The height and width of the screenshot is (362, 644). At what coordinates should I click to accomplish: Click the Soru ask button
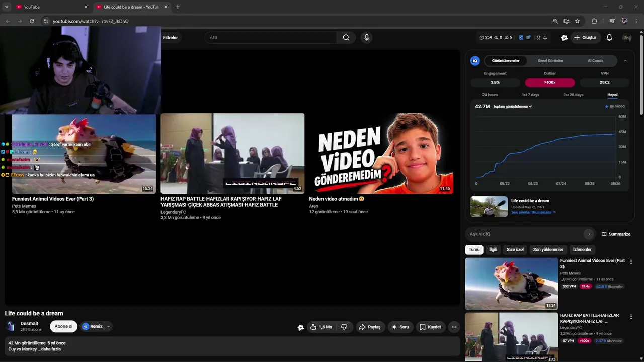(x=400, y=327)
